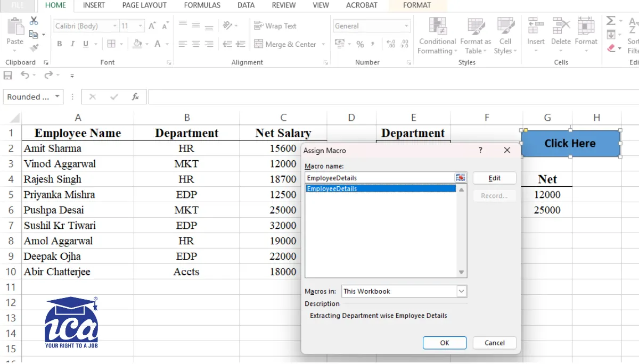Click the Increase Indent icon

(x=241, y=44)
